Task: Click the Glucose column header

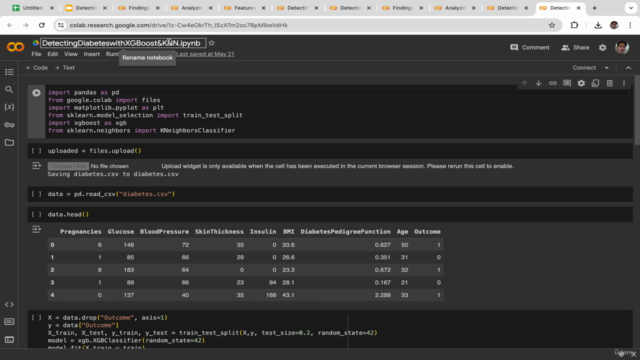Action: point(120,231)
